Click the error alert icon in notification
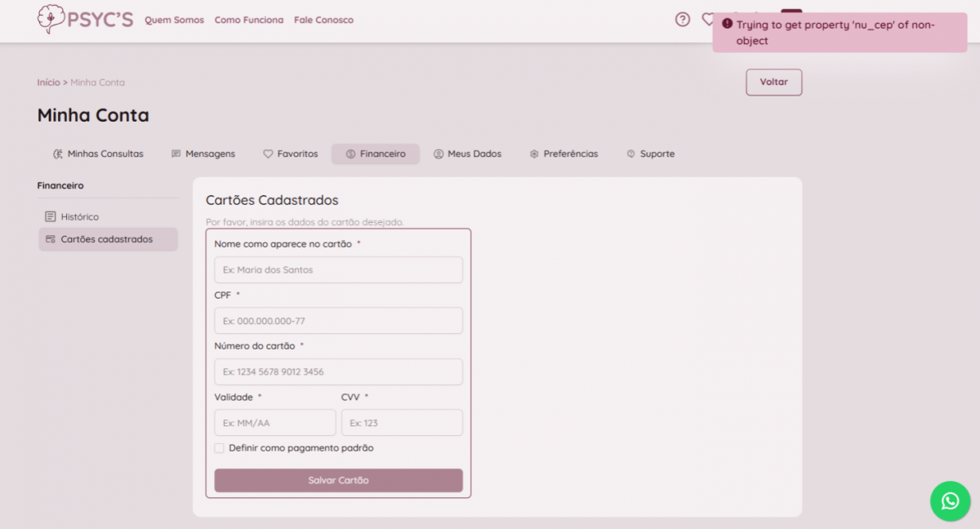 (727, 24)
